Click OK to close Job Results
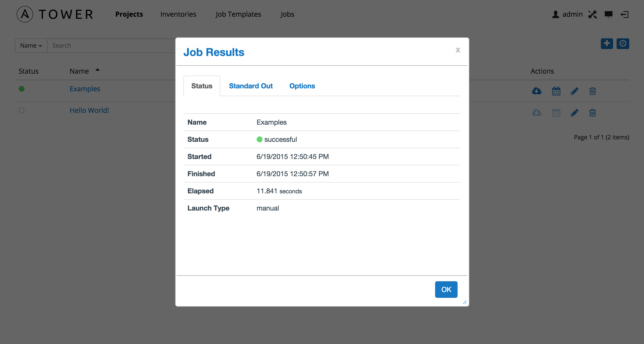Viewport: 644px width, 344px height. click(x=446, y=290)
